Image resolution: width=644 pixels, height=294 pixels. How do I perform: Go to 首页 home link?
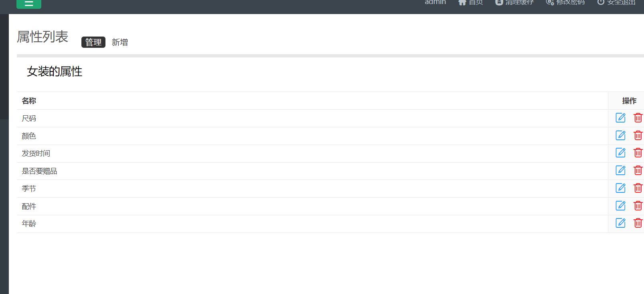471,2
